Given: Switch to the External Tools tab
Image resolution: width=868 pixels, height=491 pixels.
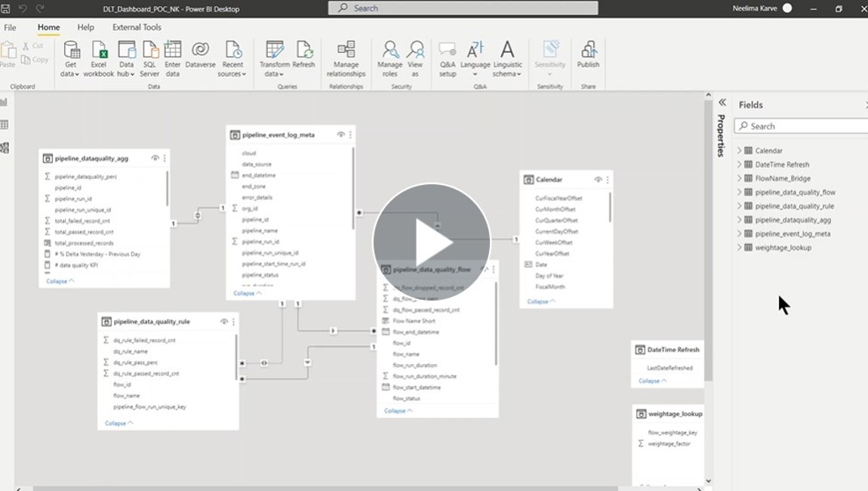Looking at the screenshot, I should pyautogui.click(x=137, y=27).
